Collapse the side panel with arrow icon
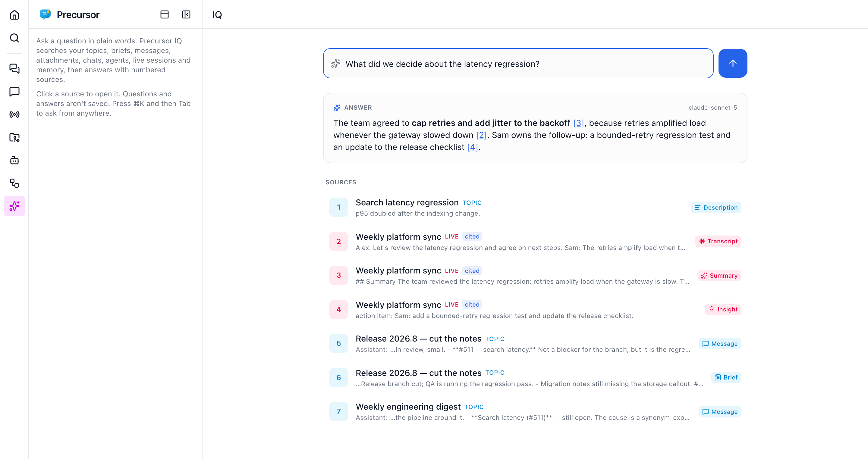The width and height of the screenshot is (868, 459). click(186, 14)
